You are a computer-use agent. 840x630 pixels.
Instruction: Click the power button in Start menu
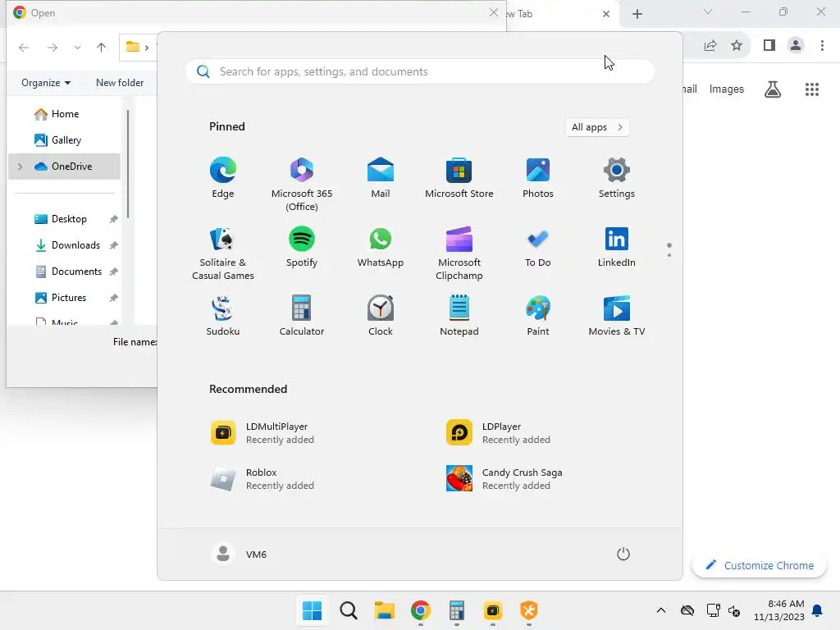coord(623,554)
